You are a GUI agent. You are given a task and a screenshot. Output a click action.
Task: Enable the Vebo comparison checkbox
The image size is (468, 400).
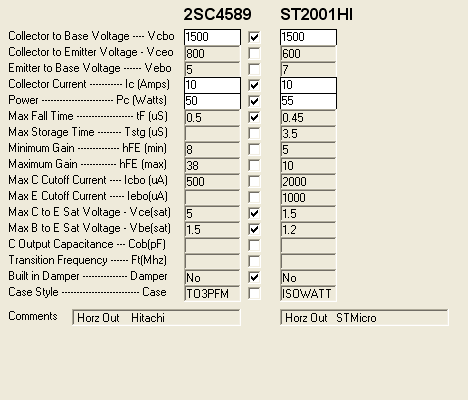point(254,69)
